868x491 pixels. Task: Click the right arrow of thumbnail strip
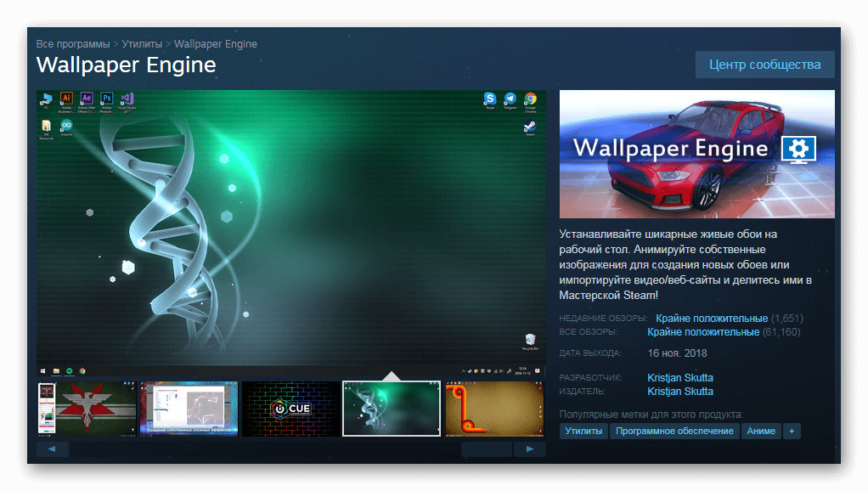[530, 449]
